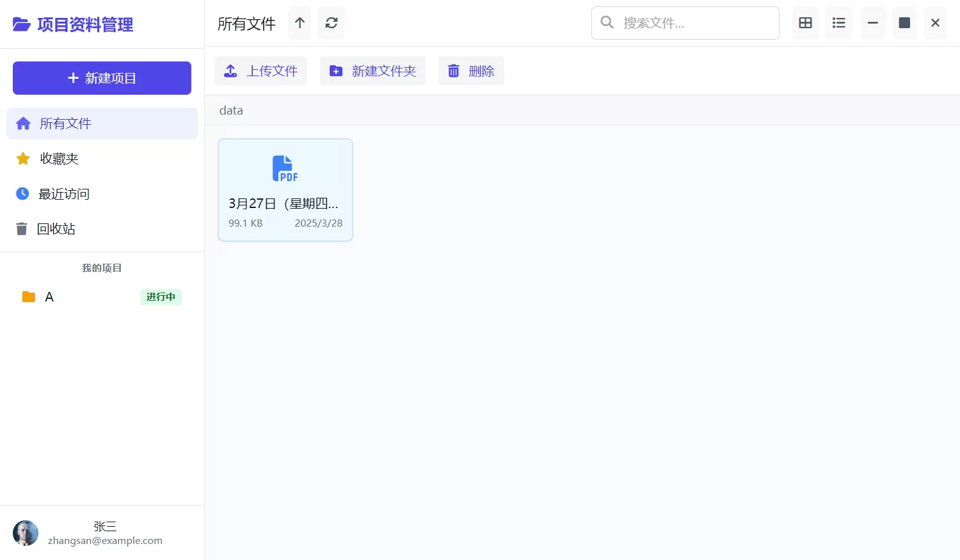Select the 3月27日 PDF file card
Viewport: 960px width, 560px height.
coord(285,190)
